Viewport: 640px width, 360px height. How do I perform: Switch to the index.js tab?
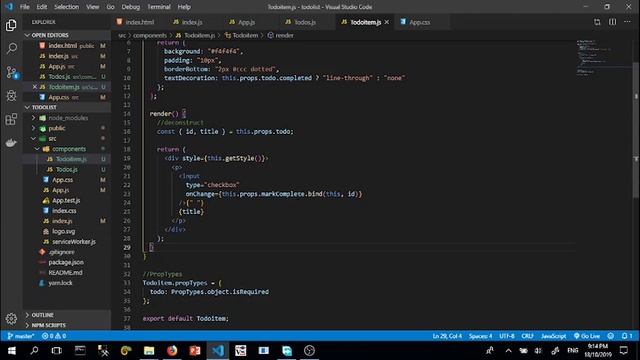coord(192,22)
